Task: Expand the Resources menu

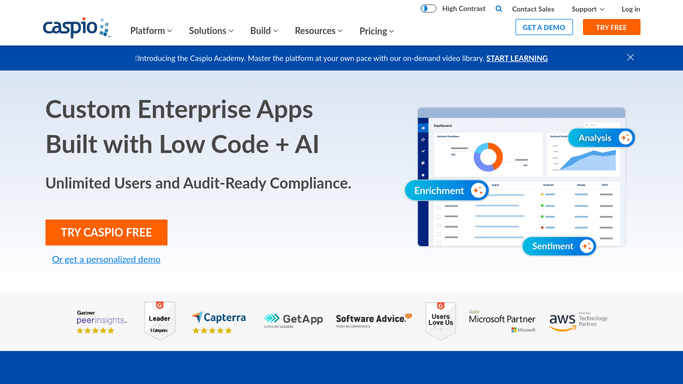Action: tap(319, 31)
